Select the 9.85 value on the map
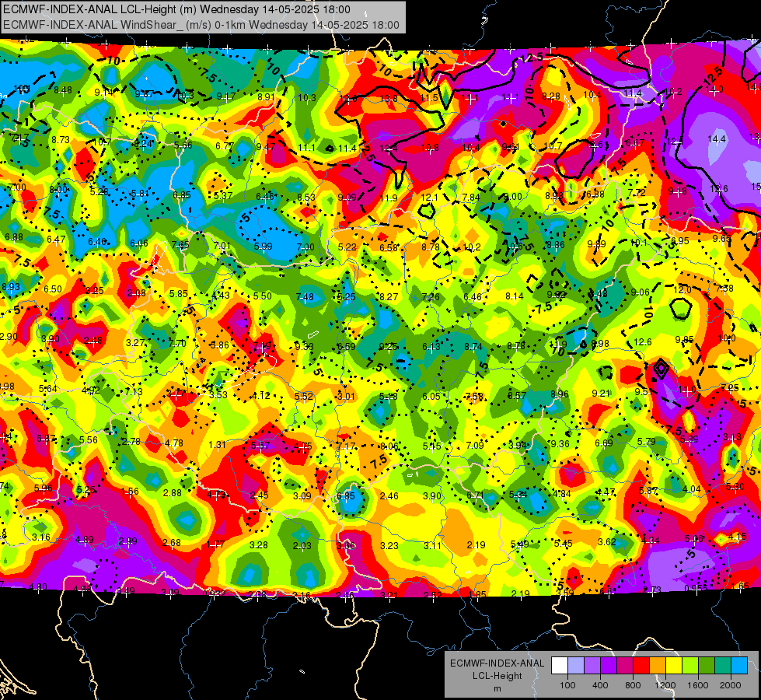The height and width of the screenshot is (700, 761). [684, 340]
